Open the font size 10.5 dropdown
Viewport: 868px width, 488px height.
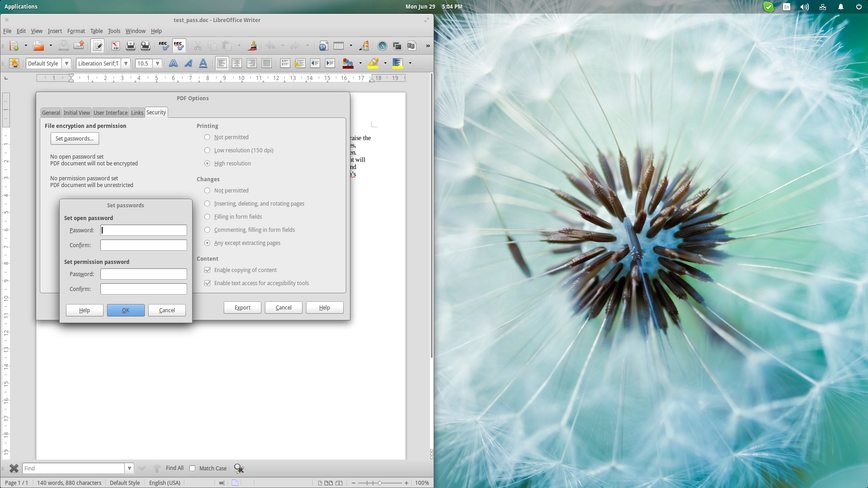point(158,63)
